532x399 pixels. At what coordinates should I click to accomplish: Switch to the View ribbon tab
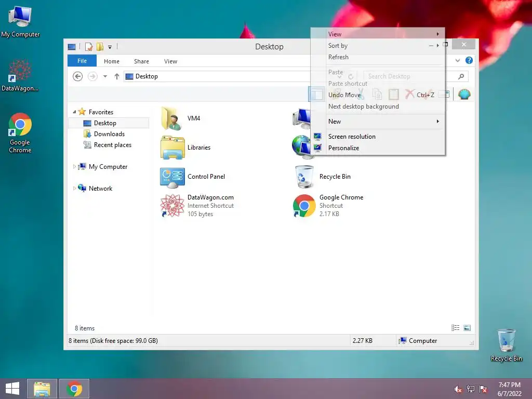[x=170, y=61]
